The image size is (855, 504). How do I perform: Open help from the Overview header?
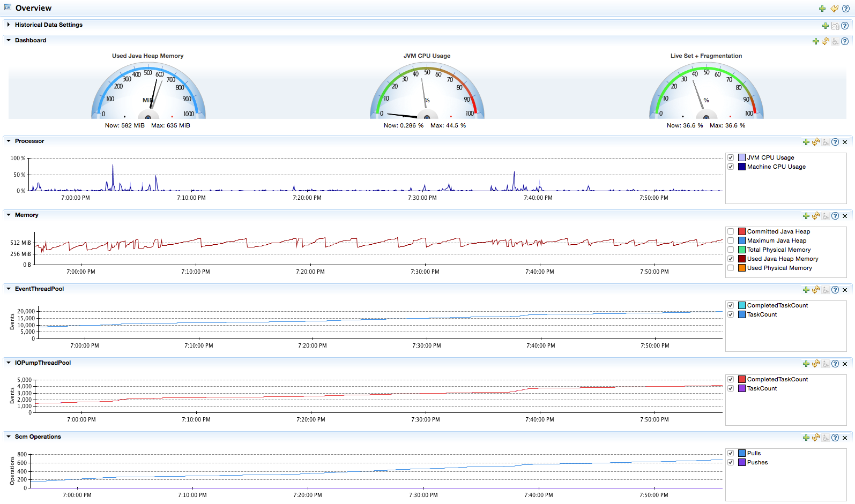[846, 9]
